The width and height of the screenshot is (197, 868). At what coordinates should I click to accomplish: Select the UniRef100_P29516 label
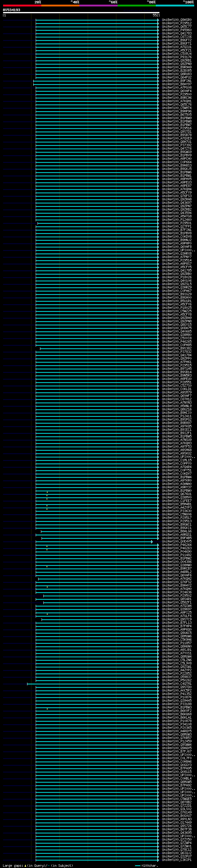pos(177,128)
